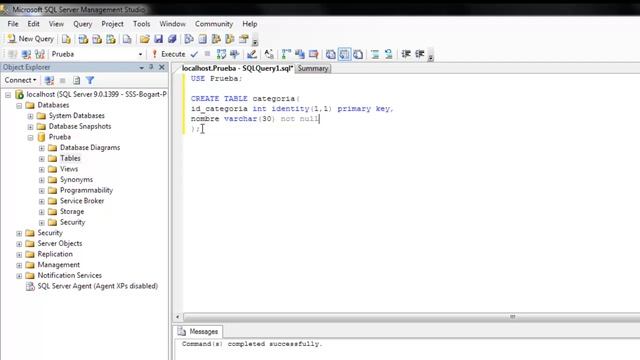This screenshot has width=640, height=360.
Task: Select SQL Server Agent (Agent XPs disabled)
Action: click(97, 286)
